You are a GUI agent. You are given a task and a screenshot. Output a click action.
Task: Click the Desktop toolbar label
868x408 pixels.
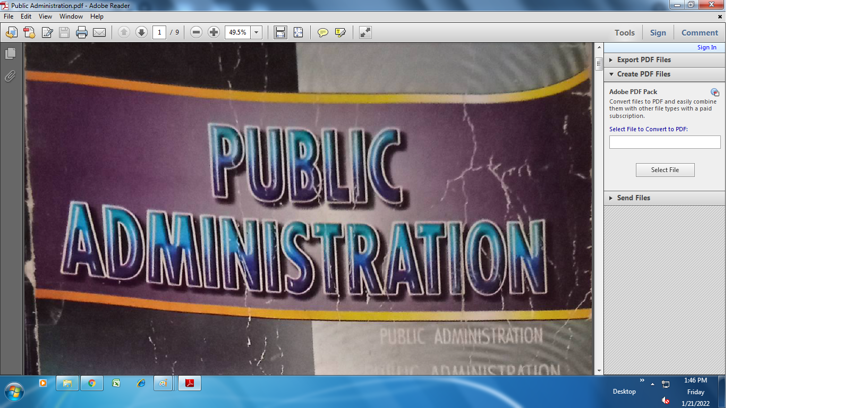point(624,392)
